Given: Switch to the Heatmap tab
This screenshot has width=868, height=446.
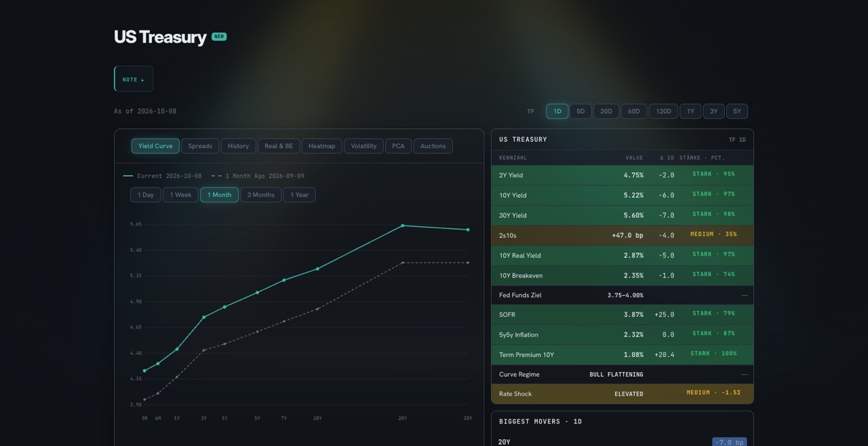Looking at the screenshot, I should (321, 146).
